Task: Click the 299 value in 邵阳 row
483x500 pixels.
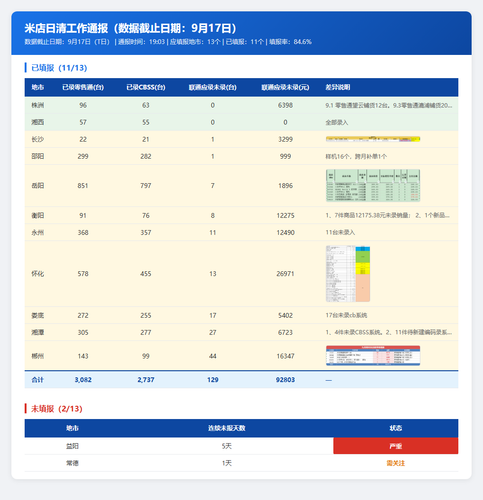Action: pyautogui.click(x=83, y=156)
